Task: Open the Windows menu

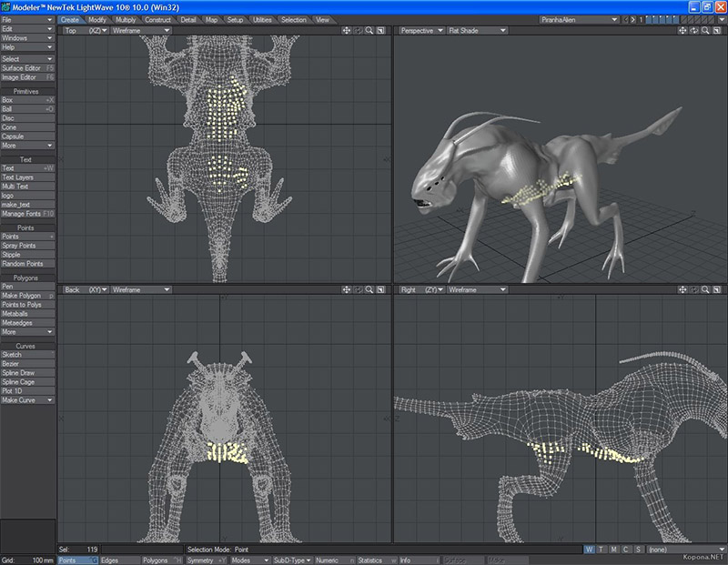Action: (x=27, y=38)
